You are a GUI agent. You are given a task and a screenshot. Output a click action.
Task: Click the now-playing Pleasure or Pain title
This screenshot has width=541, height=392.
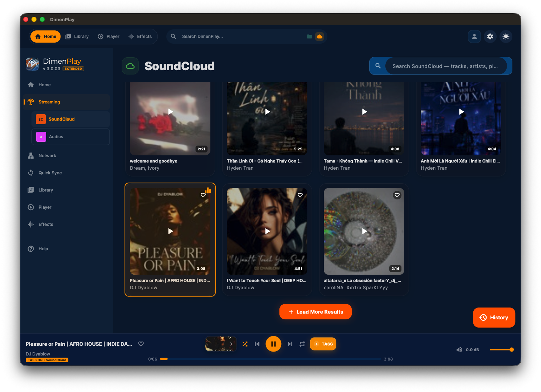pos(79,344)
